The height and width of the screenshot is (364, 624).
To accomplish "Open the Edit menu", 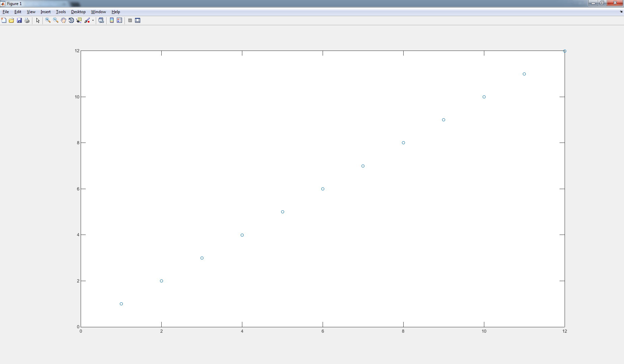I will pos(18,12).
